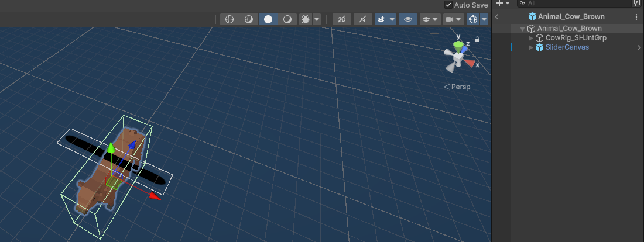Open the prefab header kebab menu

636,17
